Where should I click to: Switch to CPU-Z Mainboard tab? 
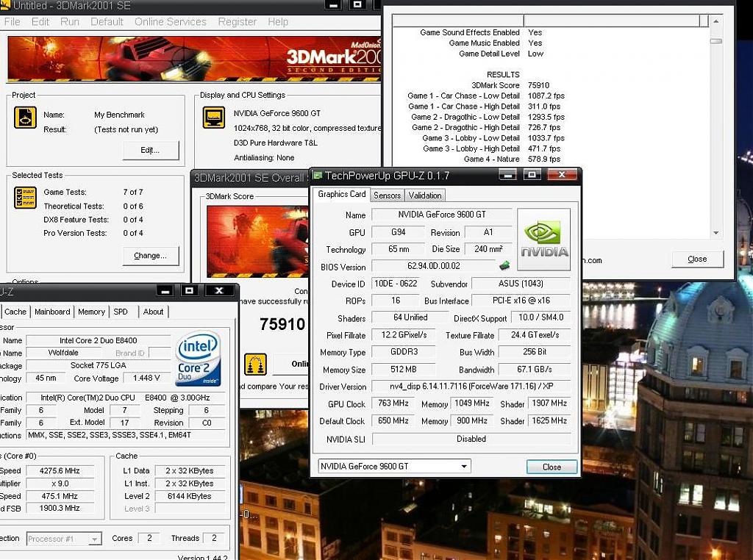pyautogui.click(x=52, y=312)
